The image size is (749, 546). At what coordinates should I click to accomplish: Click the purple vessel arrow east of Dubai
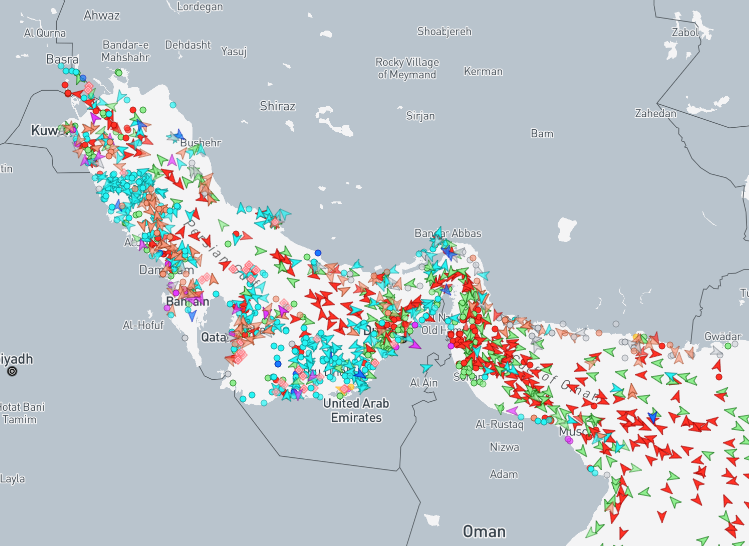pyautogui.click(x=415, y=344)
